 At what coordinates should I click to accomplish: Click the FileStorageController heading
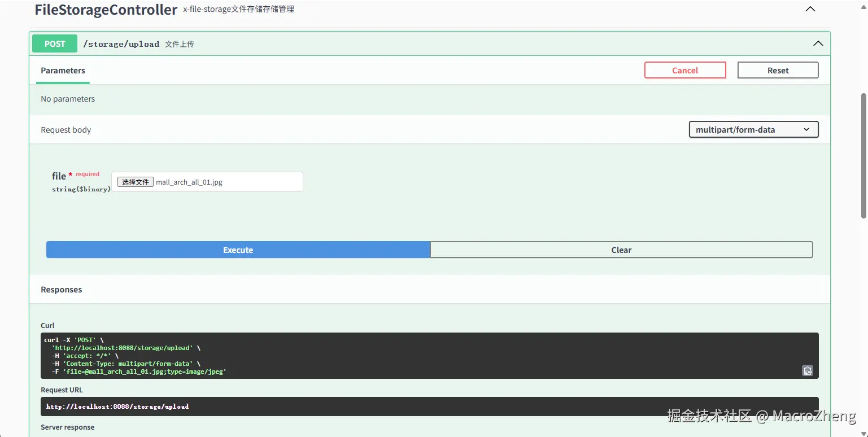[106, 10]
